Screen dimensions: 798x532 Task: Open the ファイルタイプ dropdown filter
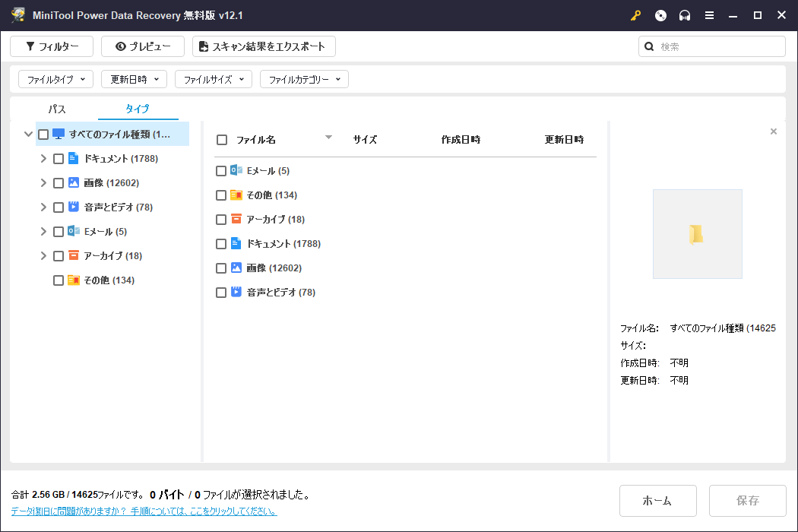(x=55, y=79)
